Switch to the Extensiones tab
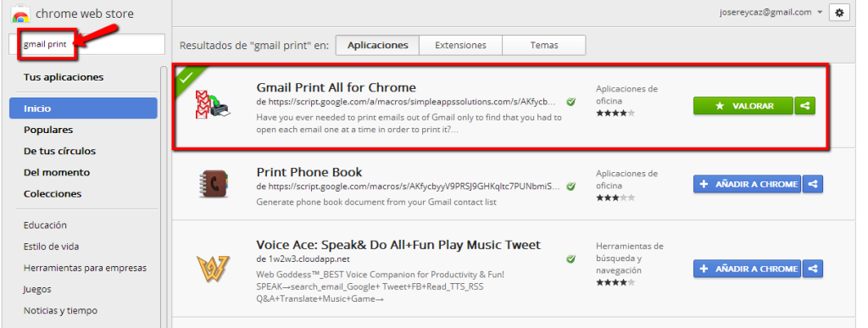868x328 pixels. (x=460, y=46)
